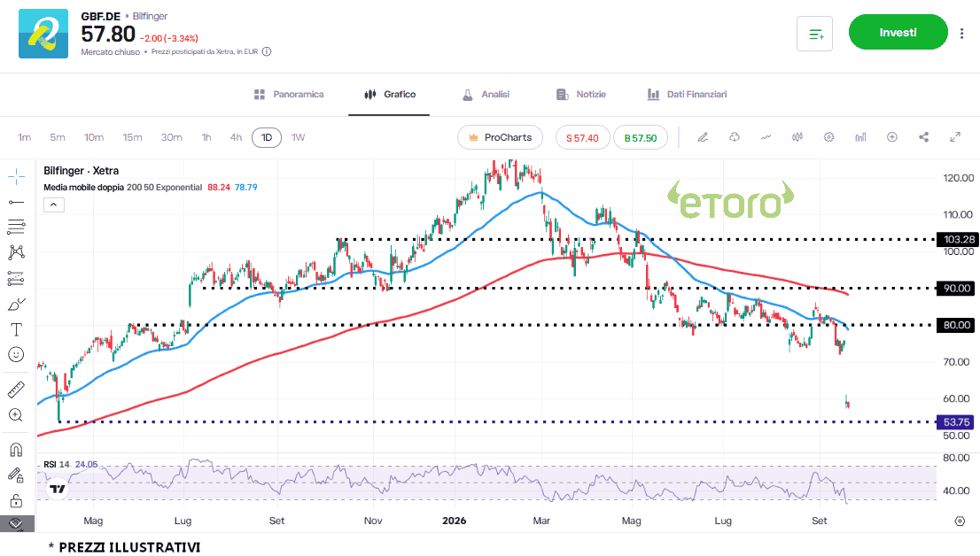Open the Notizie tab
The height and width of the screenshot is (556, 980).
pos(581,95)
